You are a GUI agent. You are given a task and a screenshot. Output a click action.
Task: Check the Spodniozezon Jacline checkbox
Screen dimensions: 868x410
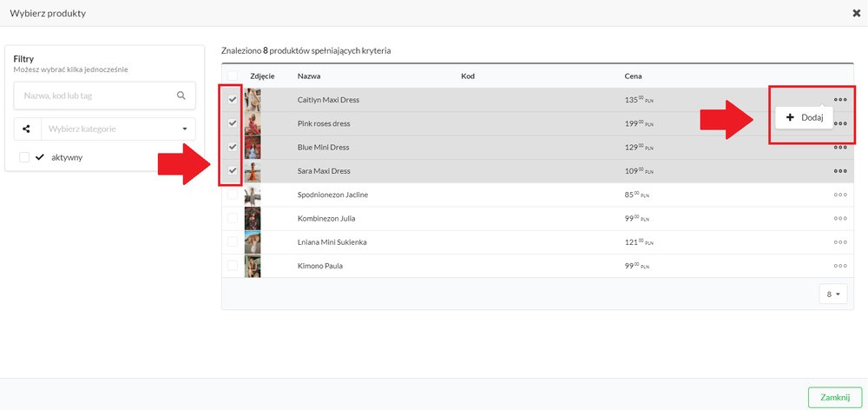click(x=233, y=195)
